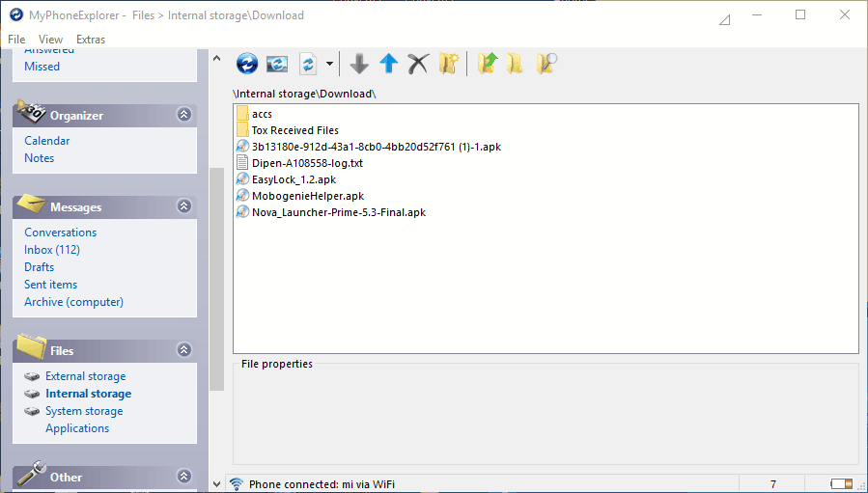Select External storage
Viewport: 868px width, 493px height.
pyautogui.click(x=86, y=376)
